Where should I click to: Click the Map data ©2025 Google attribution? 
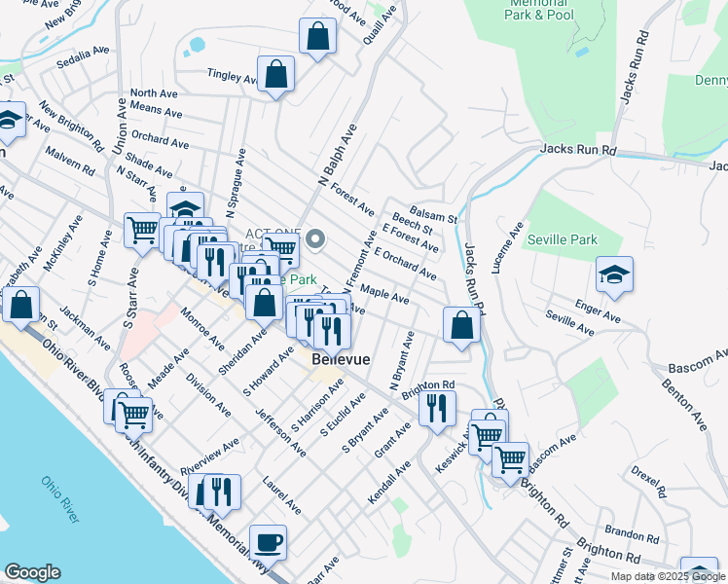[669, 576]
